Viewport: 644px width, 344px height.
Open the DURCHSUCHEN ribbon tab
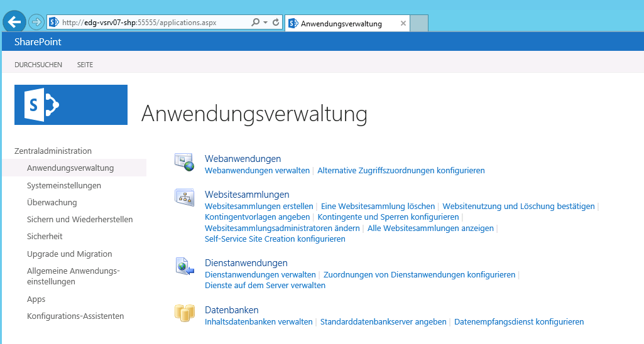pos(38,65)
